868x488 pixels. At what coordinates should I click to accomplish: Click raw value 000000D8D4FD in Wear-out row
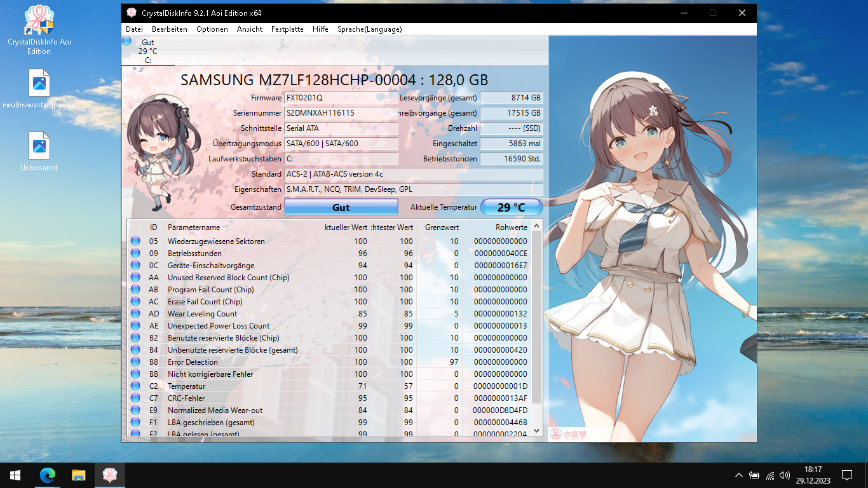tap(500, 410)
